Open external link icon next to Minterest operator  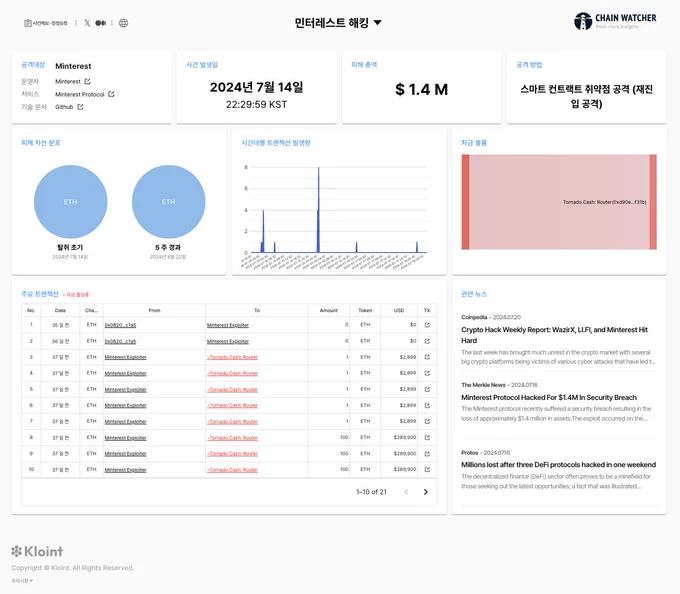(88, 82)
